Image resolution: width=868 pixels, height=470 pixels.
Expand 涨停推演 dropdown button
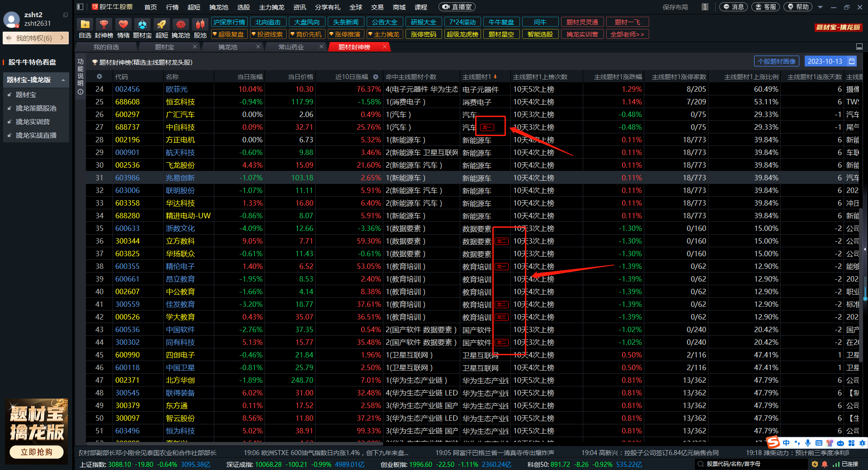345,34
